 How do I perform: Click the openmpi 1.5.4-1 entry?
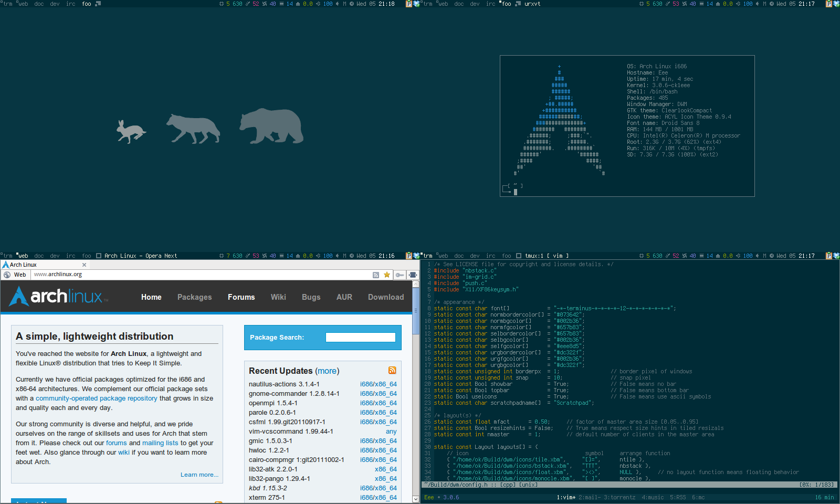point(273,403)
